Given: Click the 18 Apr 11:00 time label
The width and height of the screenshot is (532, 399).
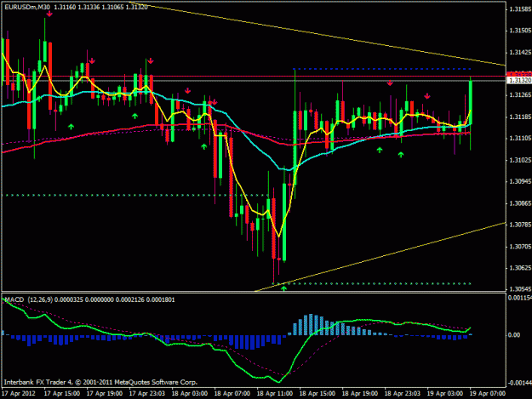Looking at the screenshot, I should (x=275, y=394).
